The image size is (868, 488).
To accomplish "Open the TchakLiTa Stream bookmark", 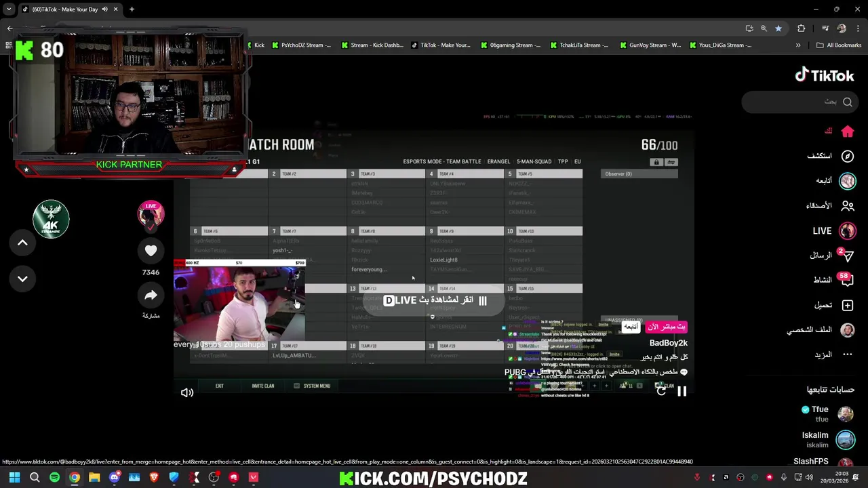I will click(x=579, y=45).
